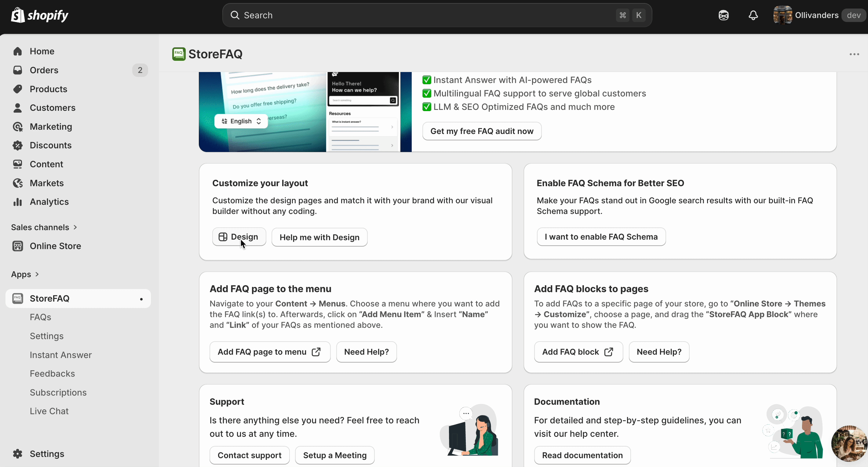Open the English language selector
Image resolution: width=868 pixels, height=467 pixels.
pyautogui.click(x=241, y=121)
